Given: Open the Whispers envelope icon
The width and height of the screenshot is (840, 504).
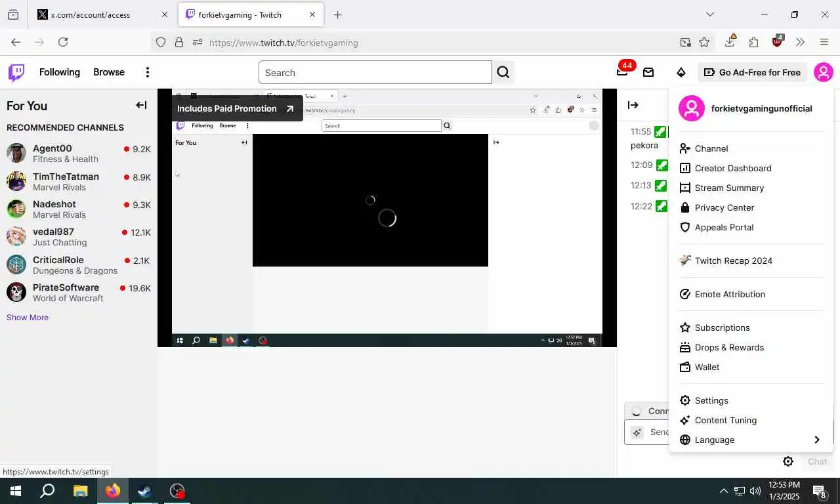Looking at the screenshot, I should (648, 72).
